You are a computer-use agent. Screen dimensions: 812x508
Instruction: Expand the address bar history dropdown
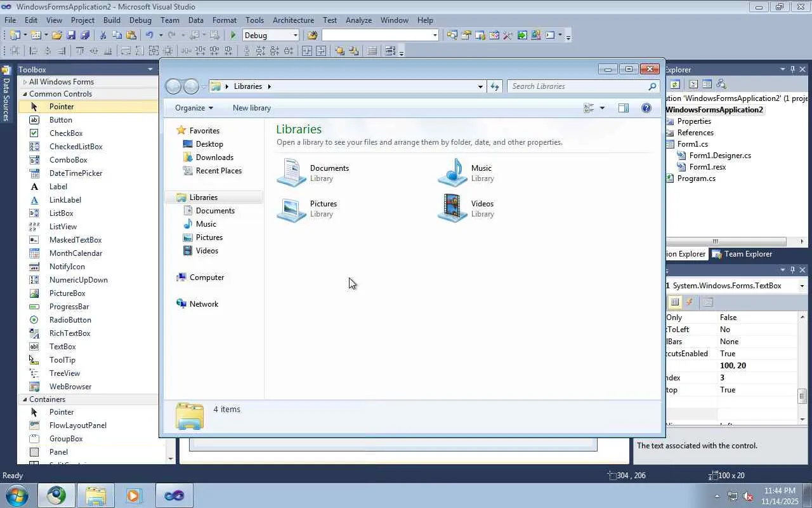click(480, 86)
